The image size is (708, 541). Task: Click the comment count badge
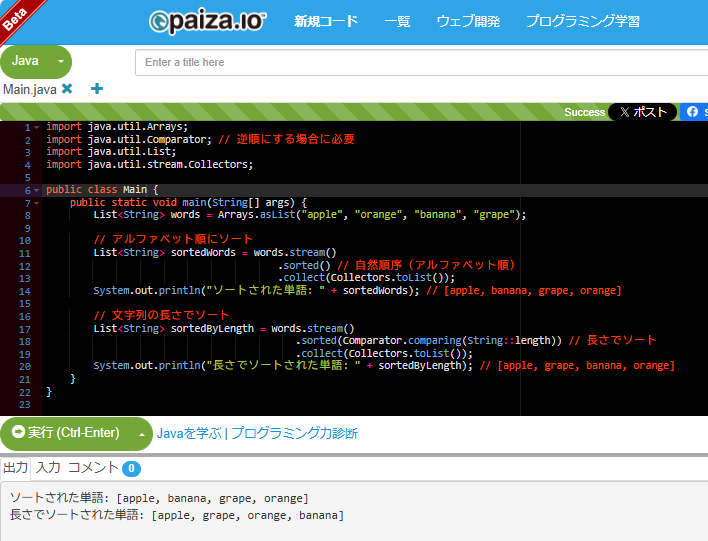(132, 468)
